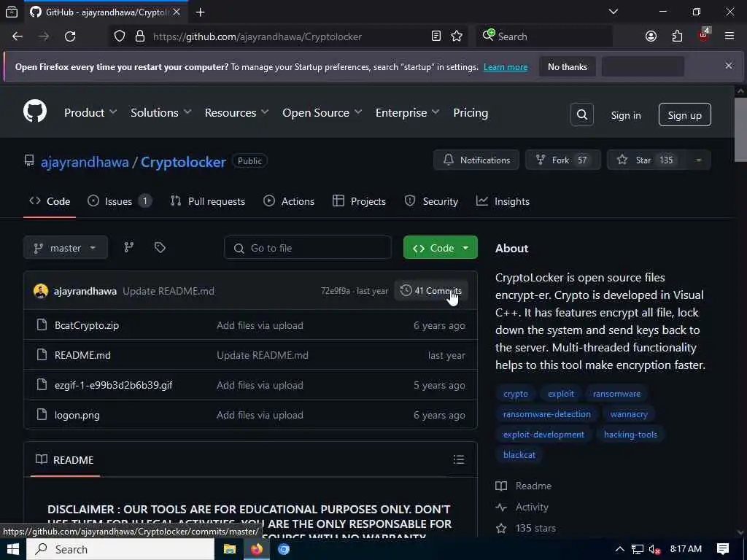
Task: Open the Star lists dropdown arrow
Action: pos(698,160)
